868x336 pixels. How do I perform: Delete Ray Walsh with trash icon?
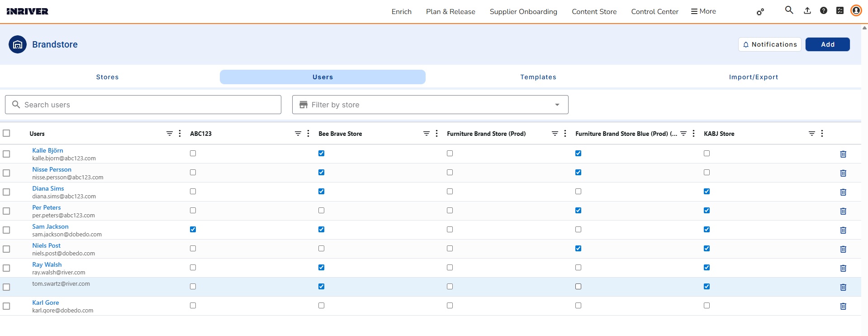843,268
